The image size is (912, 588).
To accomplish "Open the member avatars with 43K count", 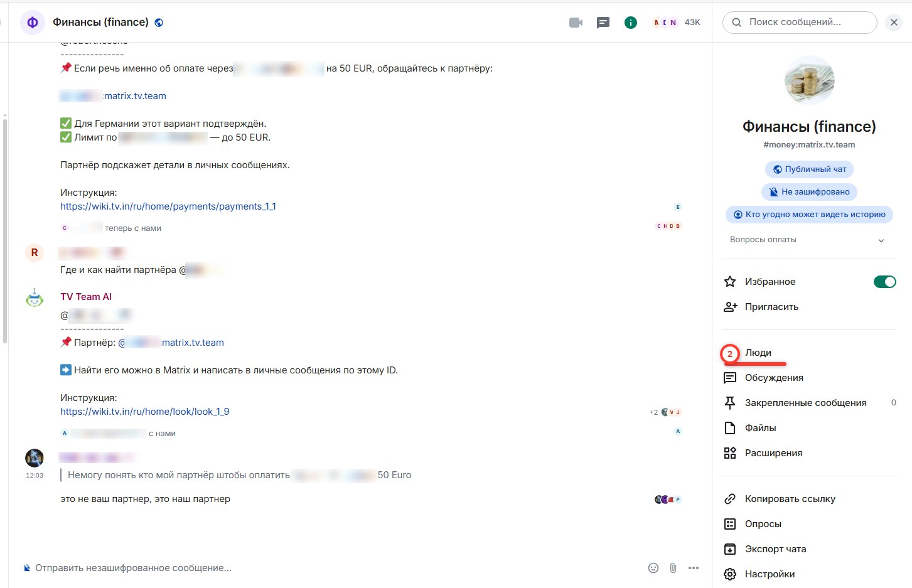I will 677,23.
